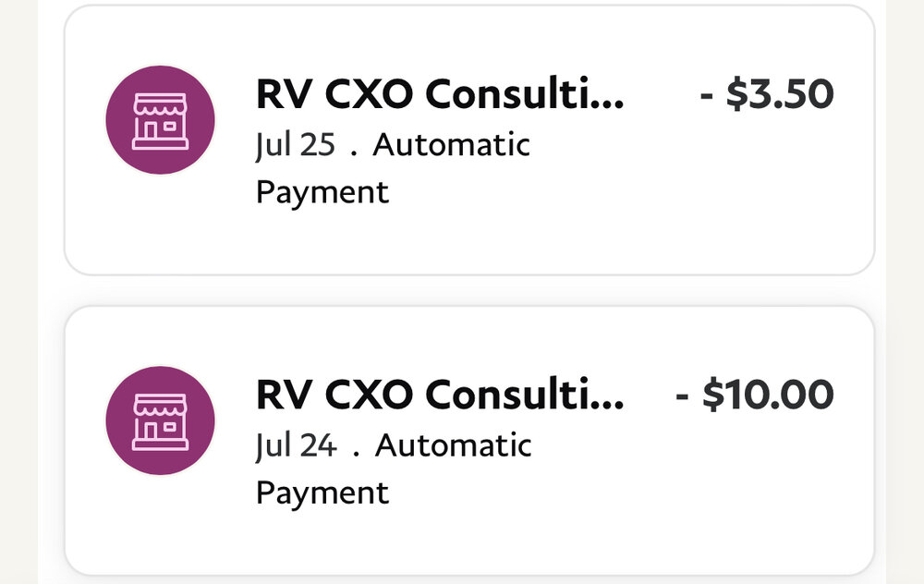Tap the Automatic label next to Jul 24
The height and width of the screenshot is (584, 924).
(x=453, y=445)
